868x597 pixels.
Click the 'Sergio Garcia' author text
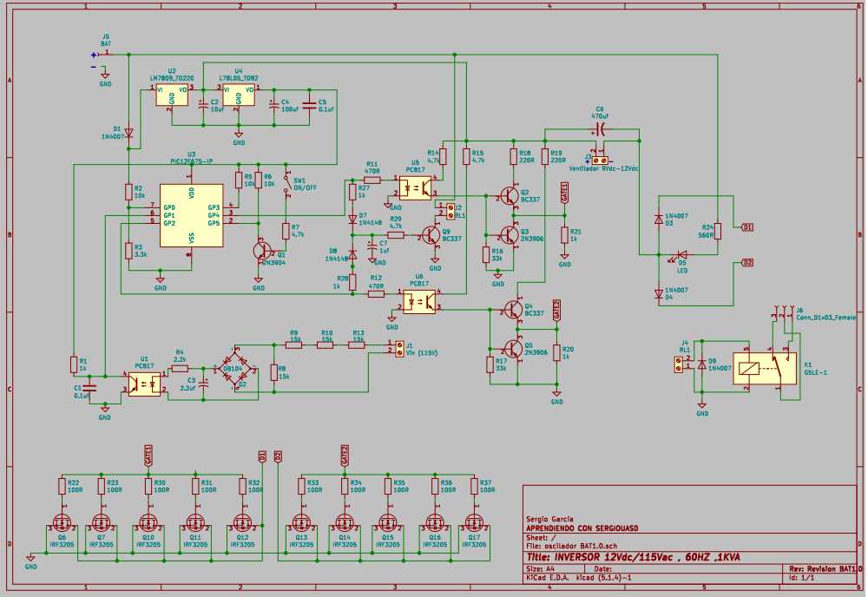[549, 519]
